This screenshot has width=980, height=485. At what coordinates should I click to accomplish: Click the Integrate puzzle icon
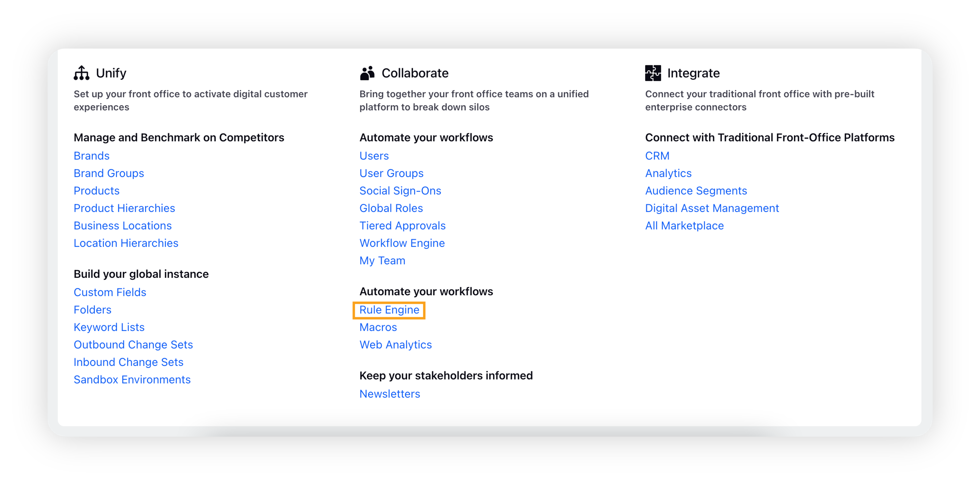click(x=653, y=73)
